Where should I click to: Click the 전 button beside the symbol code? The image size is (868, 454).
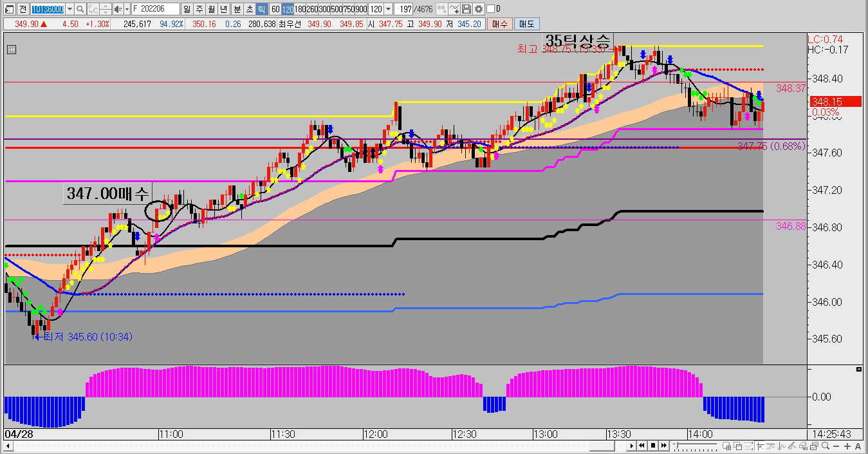[23, 9]
